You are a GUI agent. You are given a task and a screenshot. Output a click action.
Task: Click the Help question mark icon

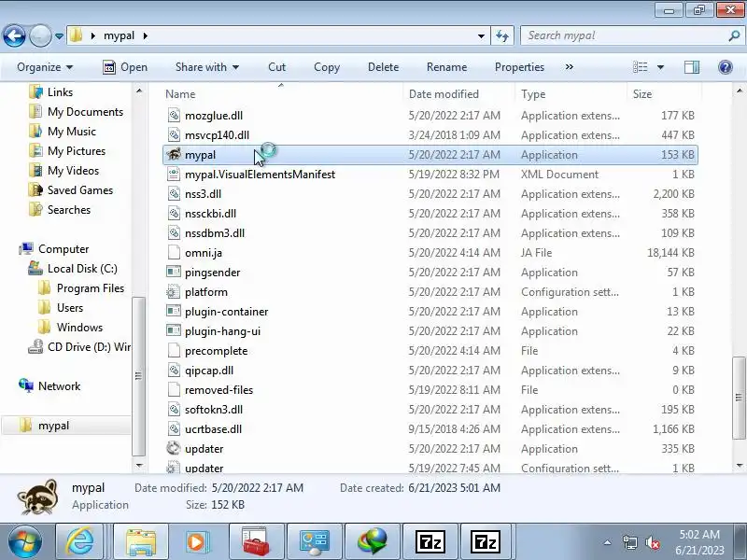tap(726, 67)
